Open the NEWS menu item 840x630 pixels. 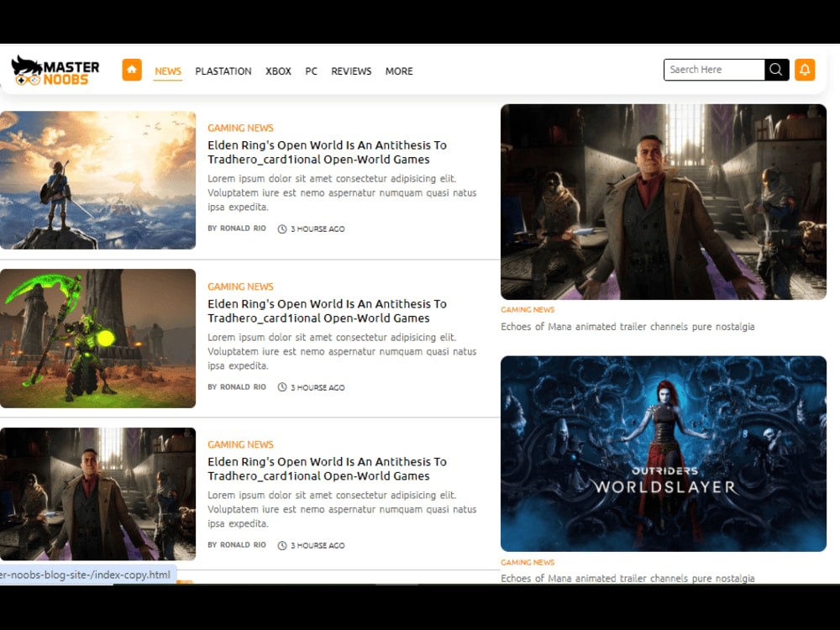click(x=168, y=71)
